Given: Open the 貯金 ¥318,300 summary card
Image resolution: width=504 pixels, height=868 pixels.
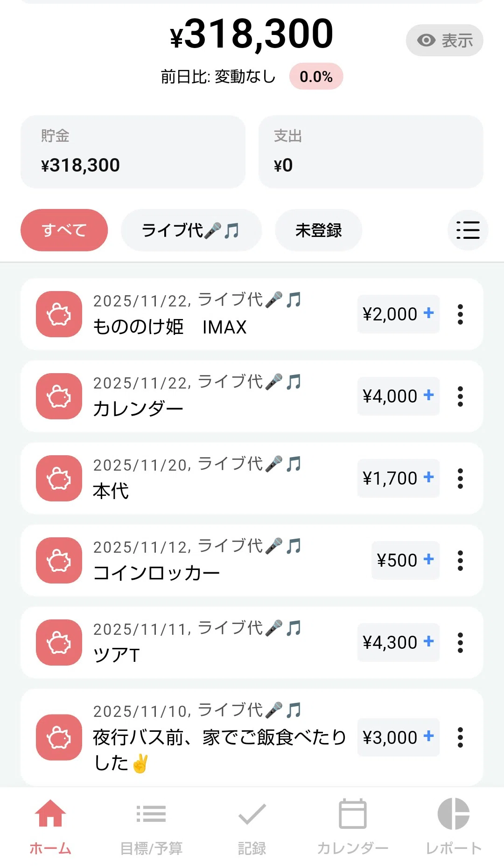Looking at the screenshot, I should click(133, 152).
